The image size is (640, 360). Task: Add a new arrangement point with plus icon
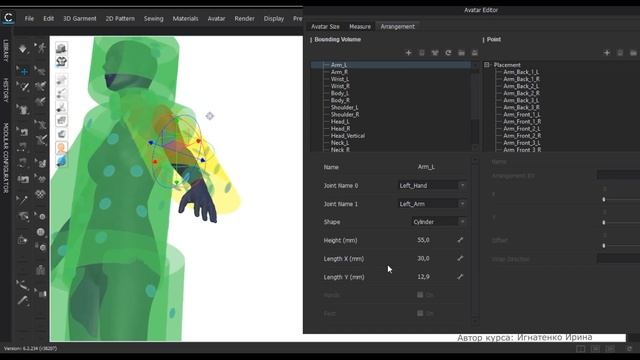click(607, 53)
